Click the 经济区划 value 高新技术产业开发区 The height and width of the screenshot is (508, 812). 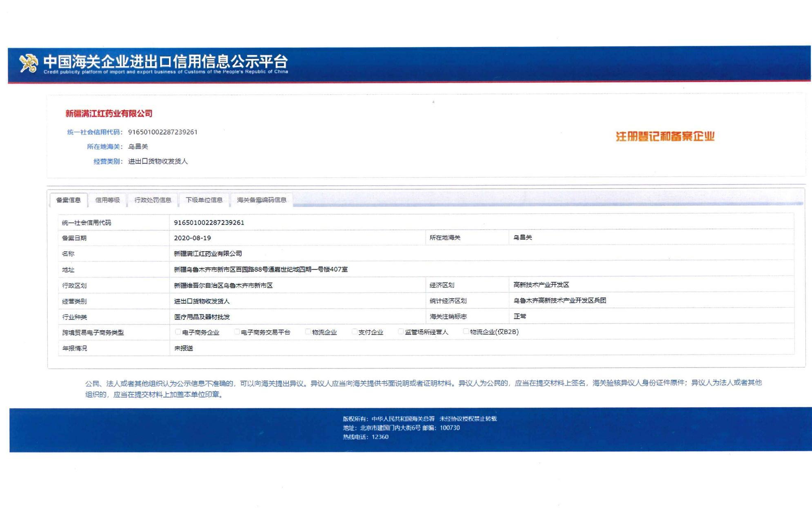pyautogui.click(x=541, y=284)
